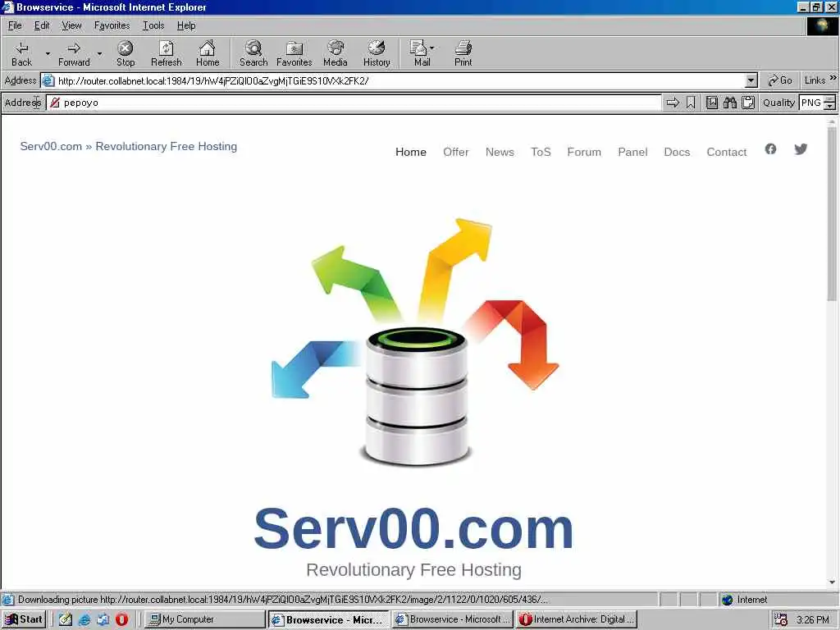The height and width of the screenshot is (630, 840).
Task: Open the Help menu
Action: (x=186, y=25)
